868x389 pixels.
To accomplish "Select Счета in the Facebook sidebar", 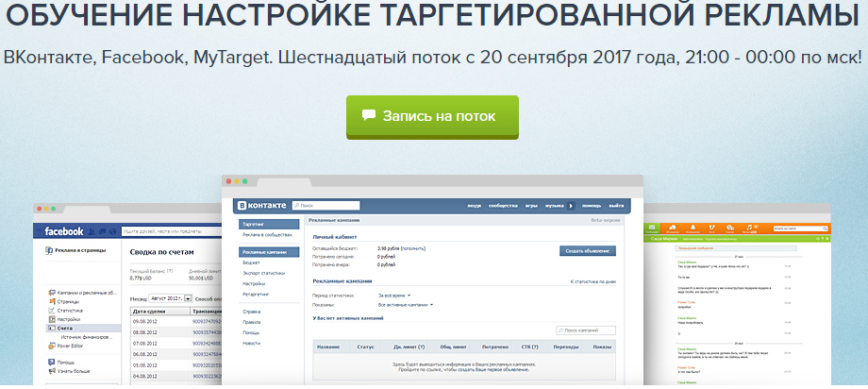I will 64,328.
